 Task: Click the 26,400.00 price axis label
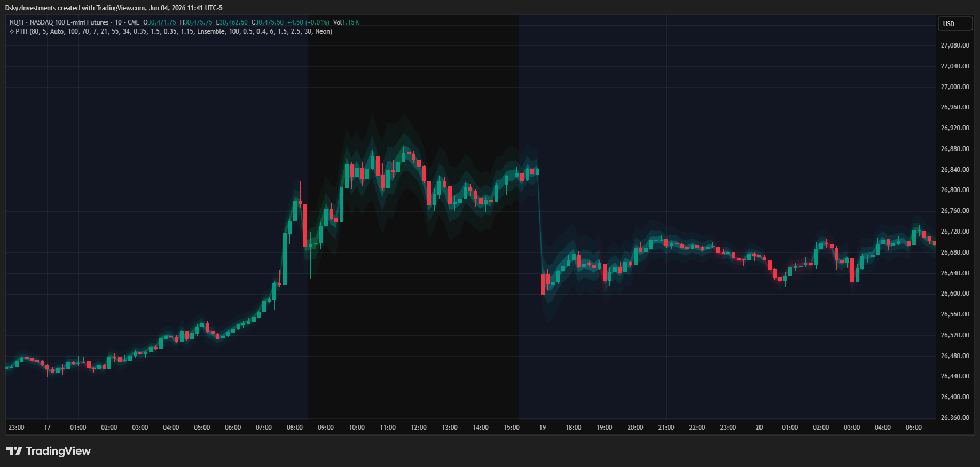tap(955, 397)
